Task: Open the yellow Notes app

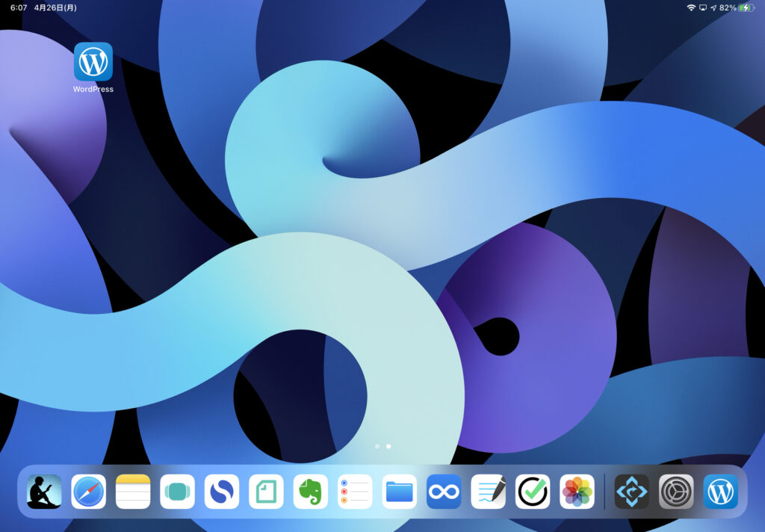Action: (133, 492)
